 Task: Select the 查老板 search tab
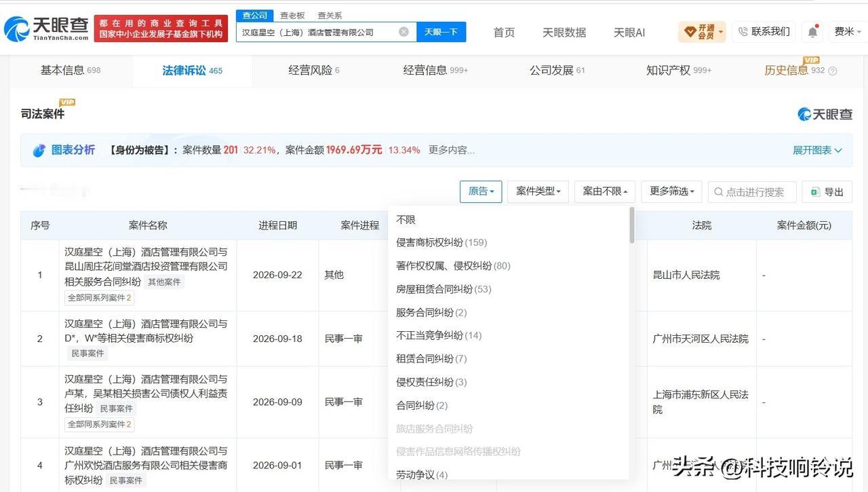[292, 15]
